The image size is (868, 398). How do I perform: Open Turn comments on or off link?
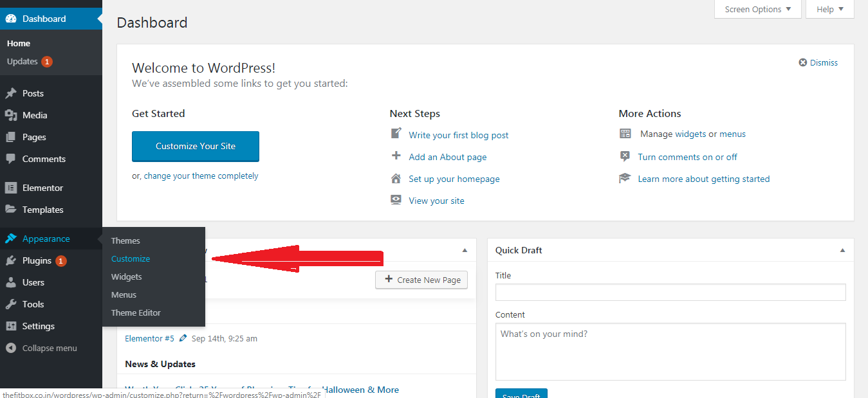[x=687, y=157]
